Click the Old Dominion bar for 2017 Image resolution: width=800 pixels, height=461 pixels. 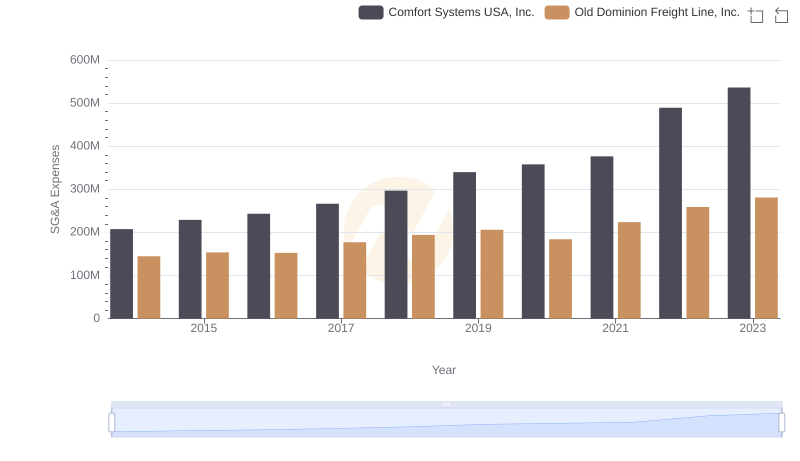pyautogui.click(x=355, y=280)
